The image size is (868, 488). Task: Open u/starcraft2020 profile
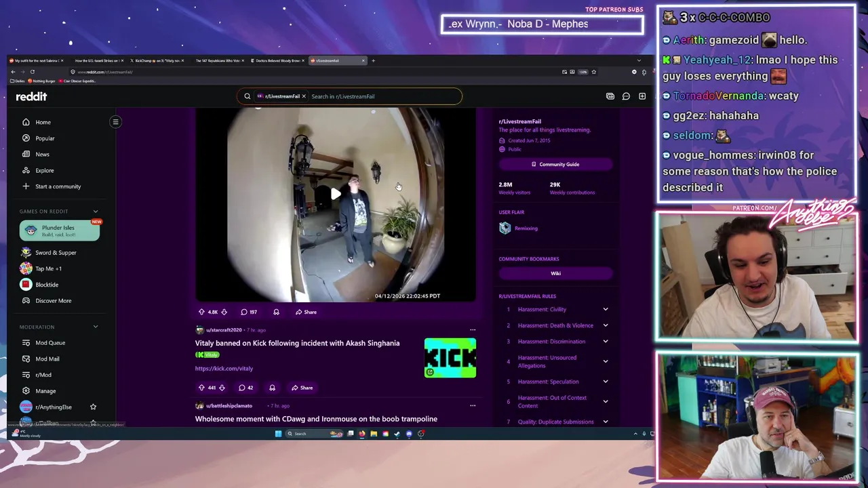224,330
